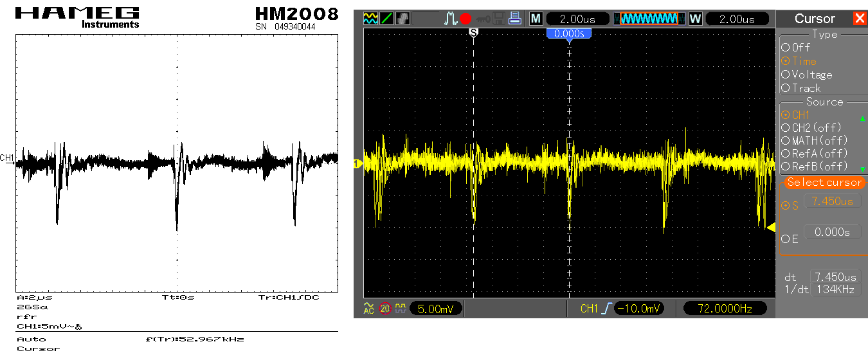The height and width of the screenshot is (353, 868).
Task: Click the red 20 bandwidth limit icon
Action: 385,309
